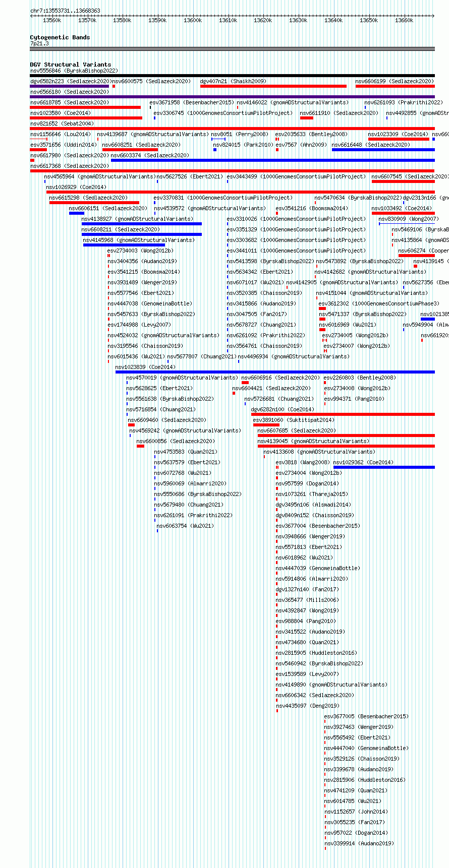The width and height of the screenshot is (449, 868).
Task: Click esv1744988 (Levy2007) variant
Action: click(x=139, y=325)
